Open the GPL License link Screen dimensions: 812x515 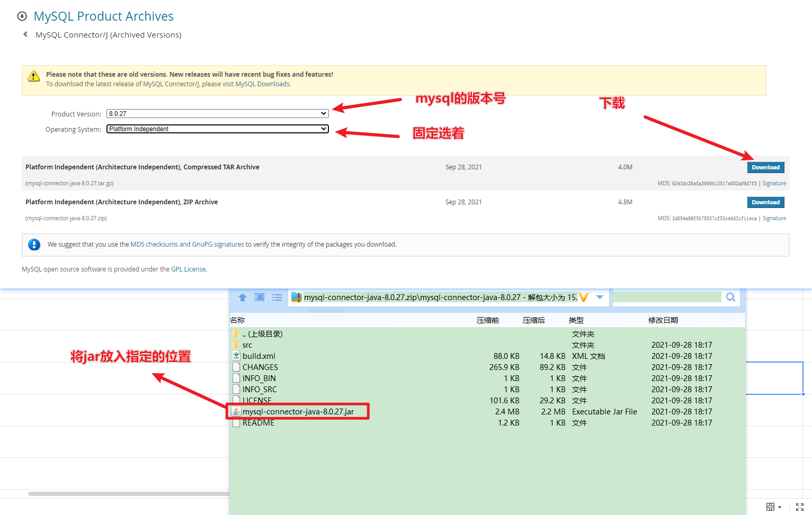pos(188,269)
